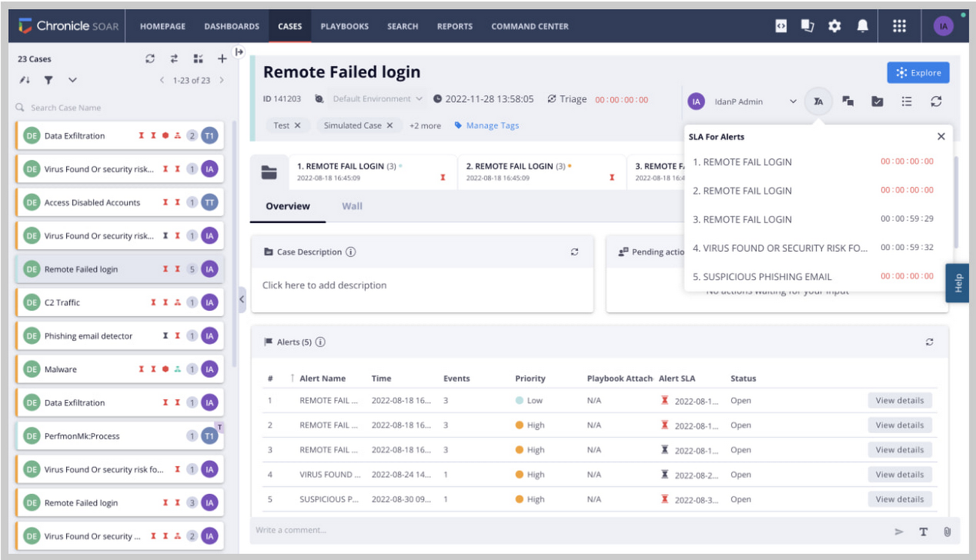The image size is (976, 560).
Task: Open the cases filter funnel
Action: pos(48,80)
